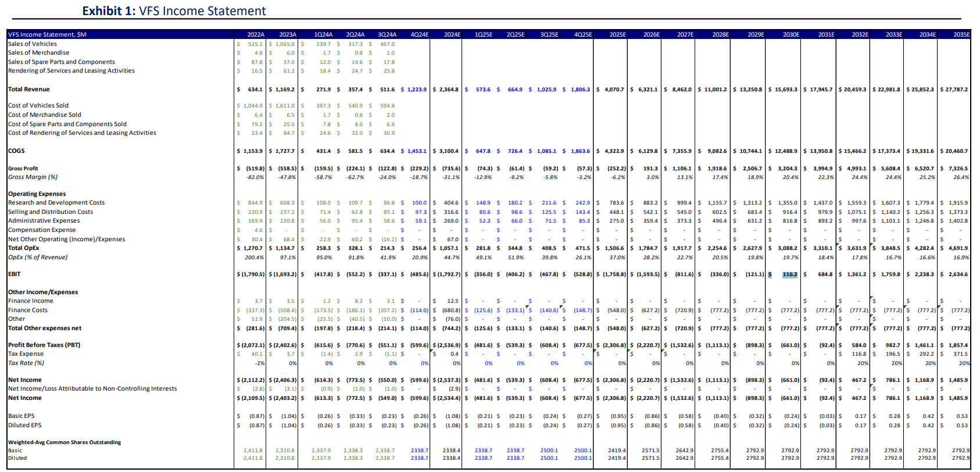Select the Finance Costs row label

coord(28,310)
